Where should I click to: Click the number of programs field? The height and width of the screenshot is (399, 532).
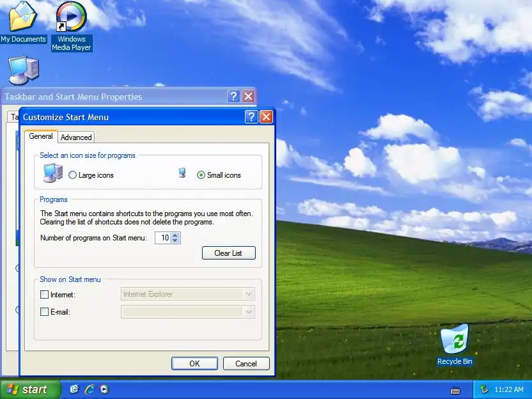163,238
